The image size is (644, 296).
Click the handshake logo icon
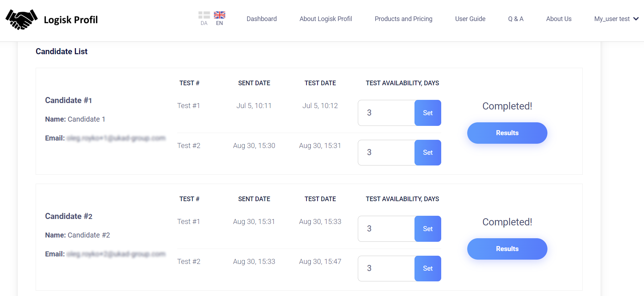click(21, 19)
